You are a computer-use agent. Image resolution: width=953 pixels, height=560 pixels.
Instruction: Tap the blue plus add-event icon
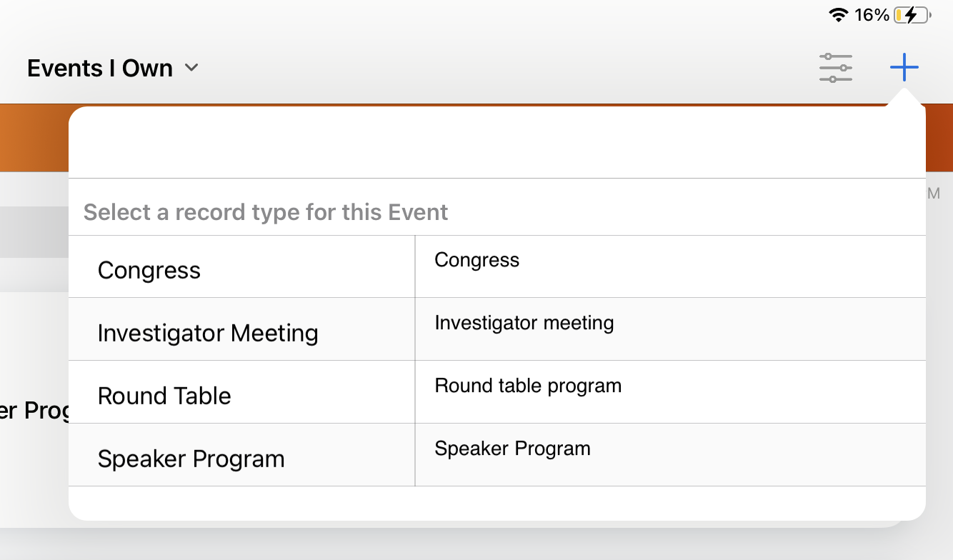coord(904,68)
